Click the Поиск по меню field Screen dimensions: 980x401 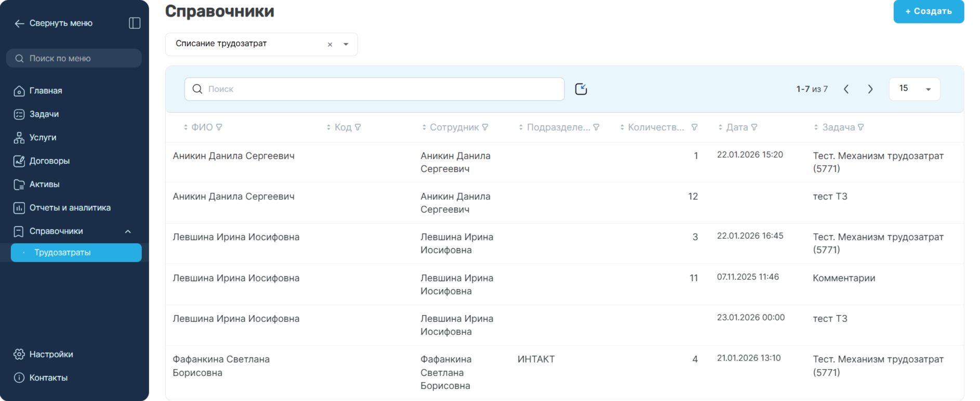[x=74, y=58]
